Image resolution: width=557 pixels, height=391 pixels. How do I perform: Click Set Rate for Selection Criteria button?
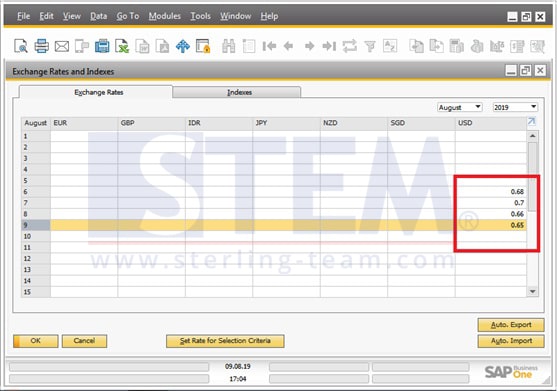coord(225,341)
